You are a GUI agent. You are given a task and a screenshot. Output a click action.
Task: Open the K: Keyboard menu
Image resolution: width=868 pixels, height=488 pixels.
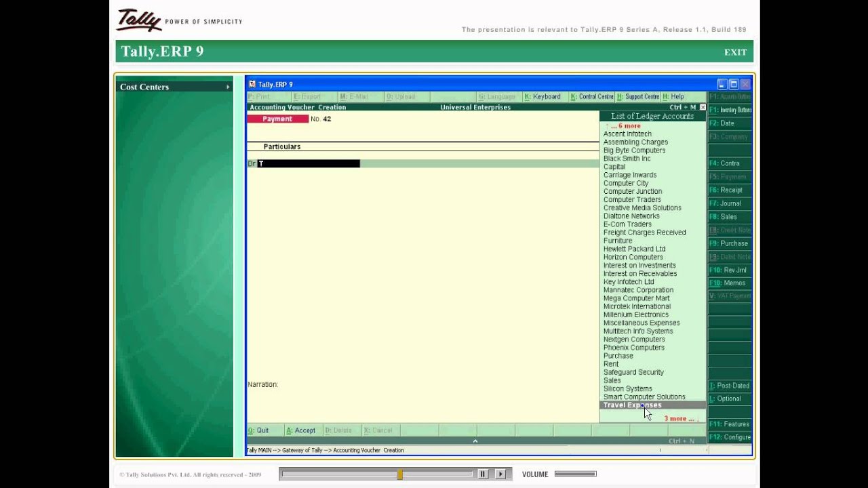coord(542,97)
